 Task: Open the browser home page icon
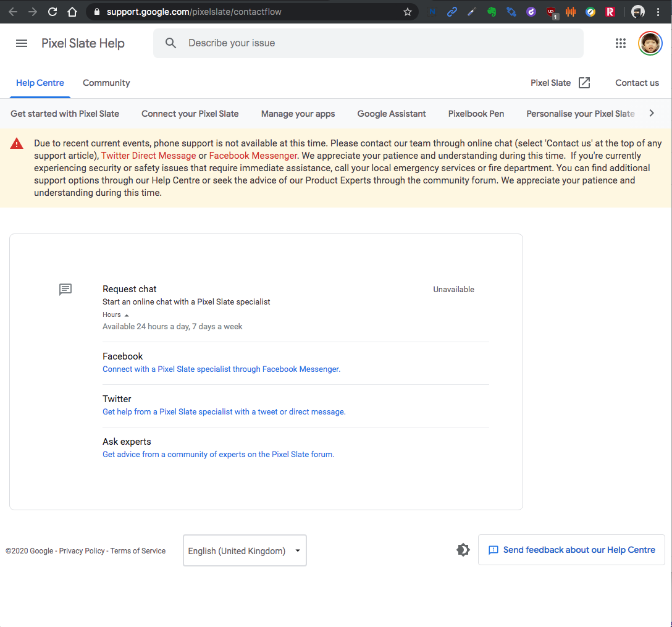point(72,12)
